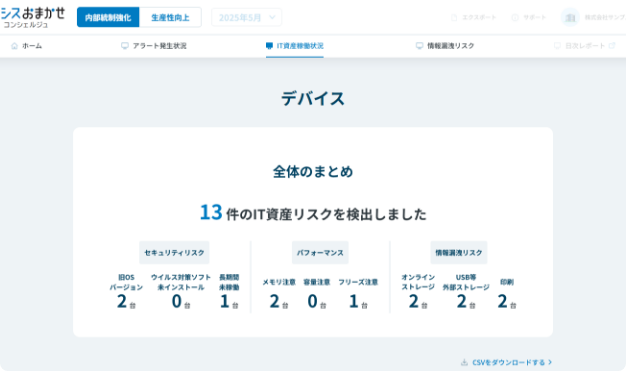Click the 13 件 risk count headline

click(x=313, y=212)
